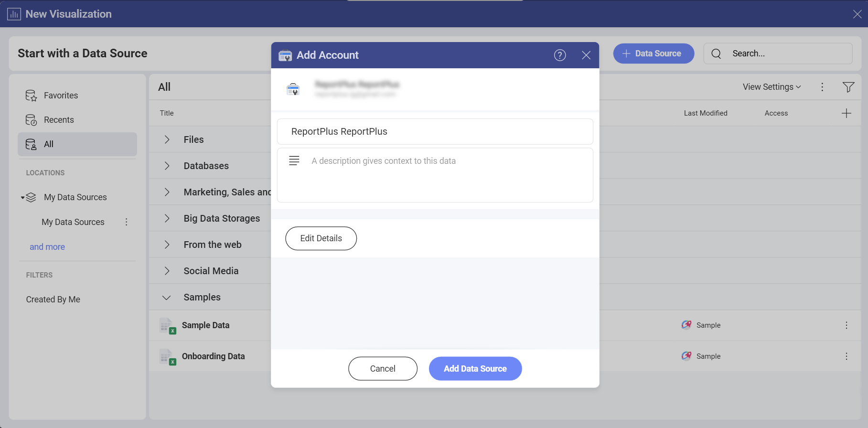
Task: Open help for the Add Account dialog
Action: [x=560, y=55]
